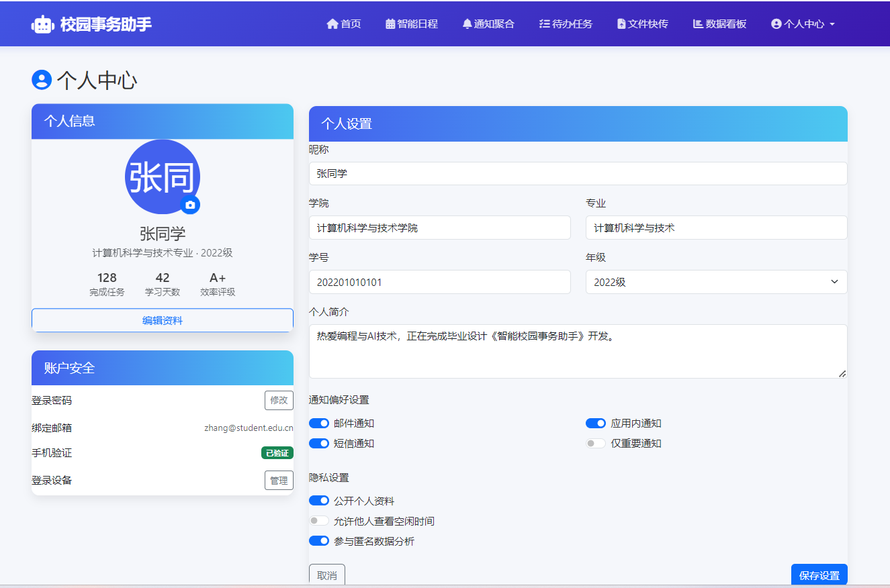
Task: Click the 管理 button for 登录设备
Action: (279, 480)
